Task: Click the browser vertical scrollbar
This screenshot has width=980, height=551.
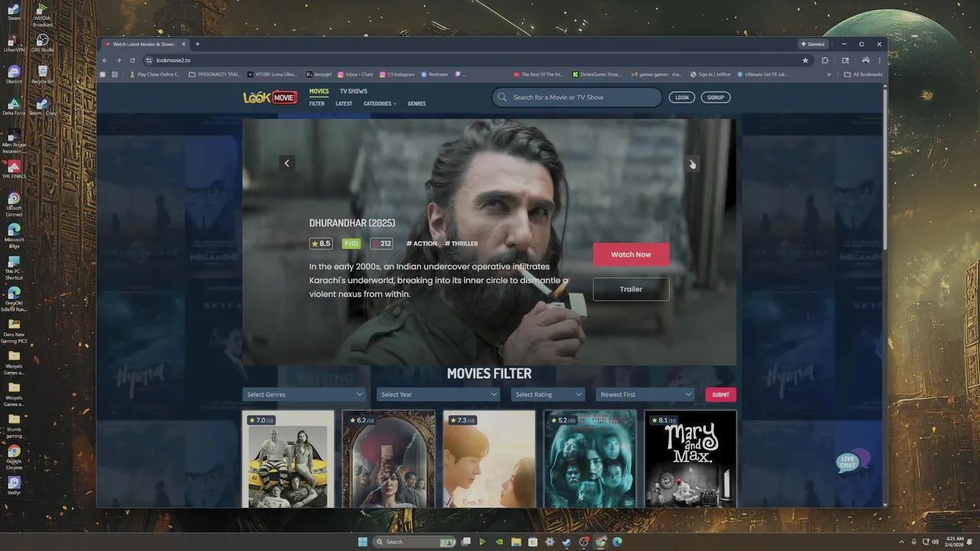Action: (885, 168)
